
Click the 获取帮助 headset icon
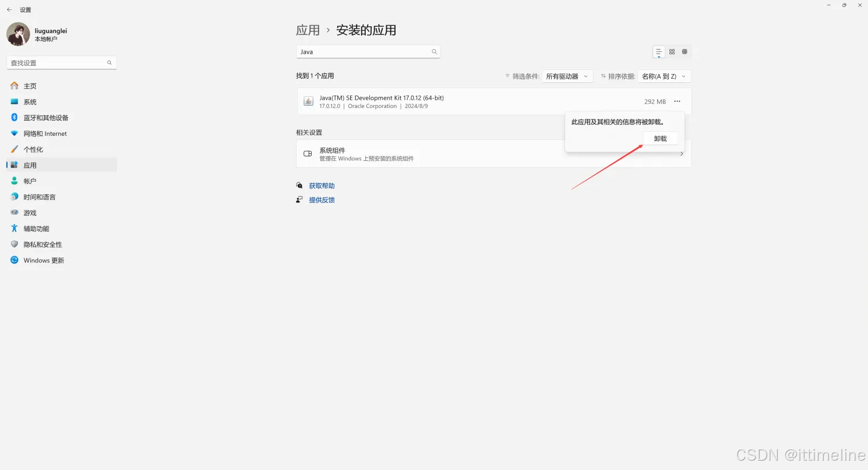299,185
